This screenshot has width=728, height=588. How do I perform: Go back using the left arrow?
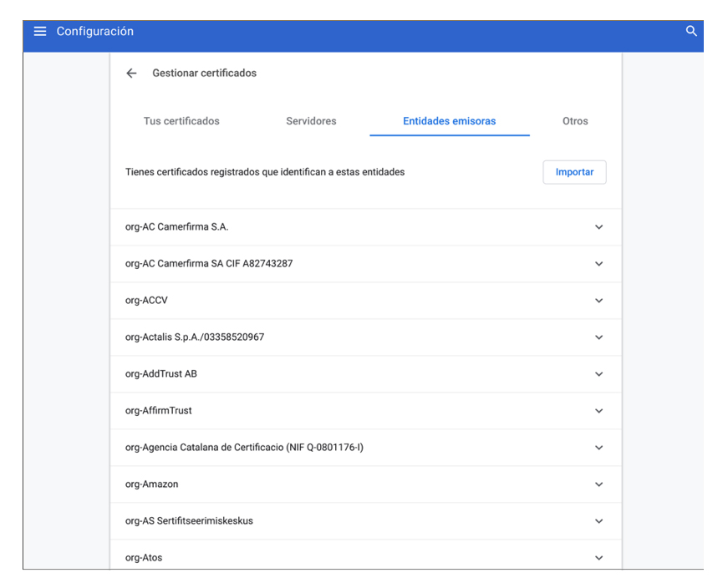click(x=132, y=73)
